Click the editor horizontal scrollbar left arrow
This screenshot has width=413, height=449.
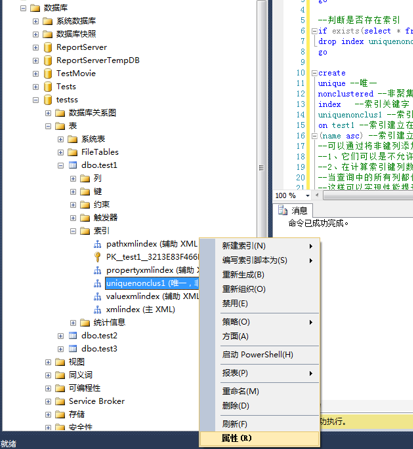tap(317, 196)
